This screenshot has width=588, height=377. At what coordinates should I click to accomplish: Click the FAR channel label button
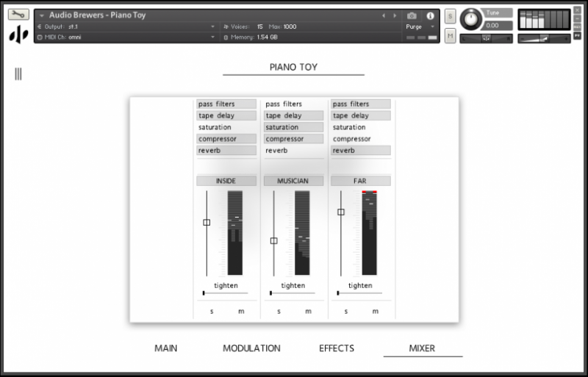360,181
